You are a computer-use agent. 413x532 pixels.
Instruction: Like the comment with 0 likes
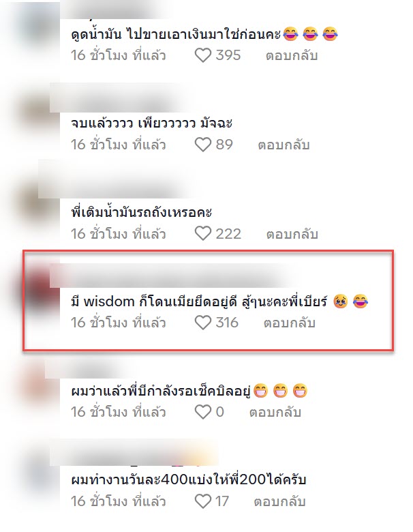[x=203, y=412]
